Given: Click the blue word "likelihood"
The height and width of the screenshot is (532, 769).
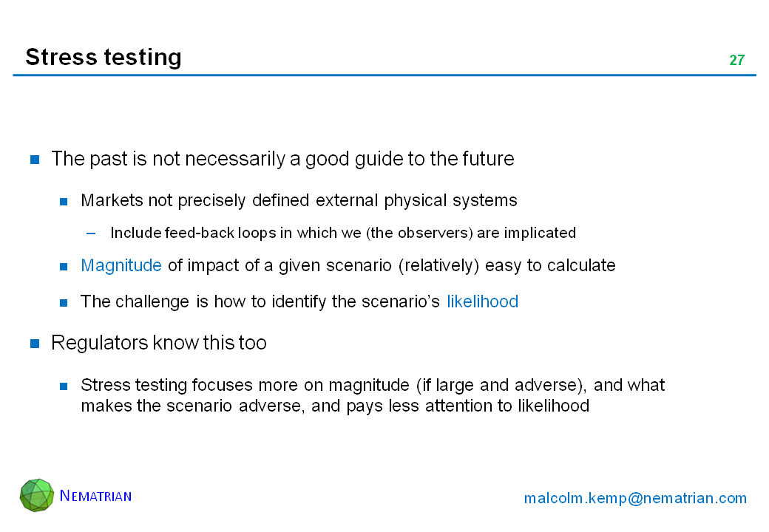Looking at the screenshot, I should point(482,301).
